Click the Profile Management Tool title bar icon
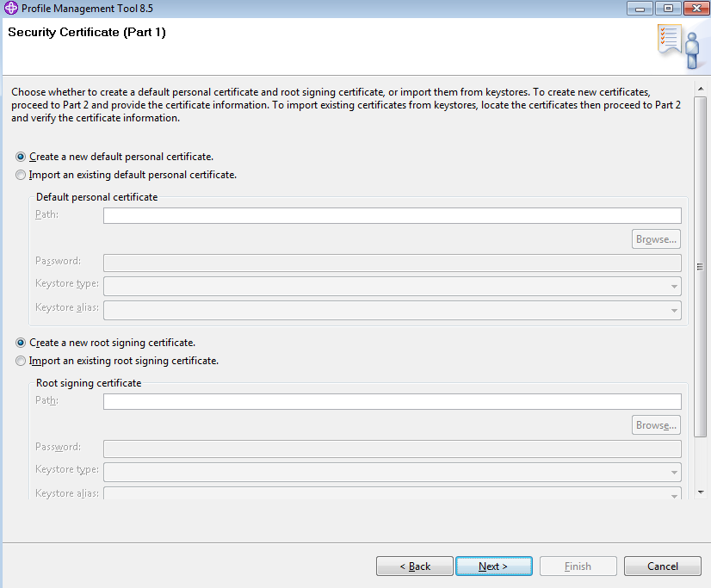The height and width of the screenshot is (588, 711). 11,8
